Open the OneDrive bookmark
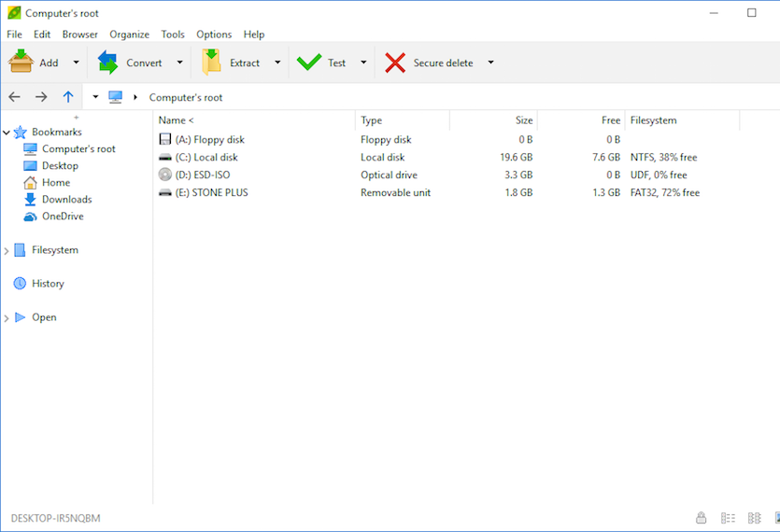This screenshot has width=780, height=532. [54, 217]
